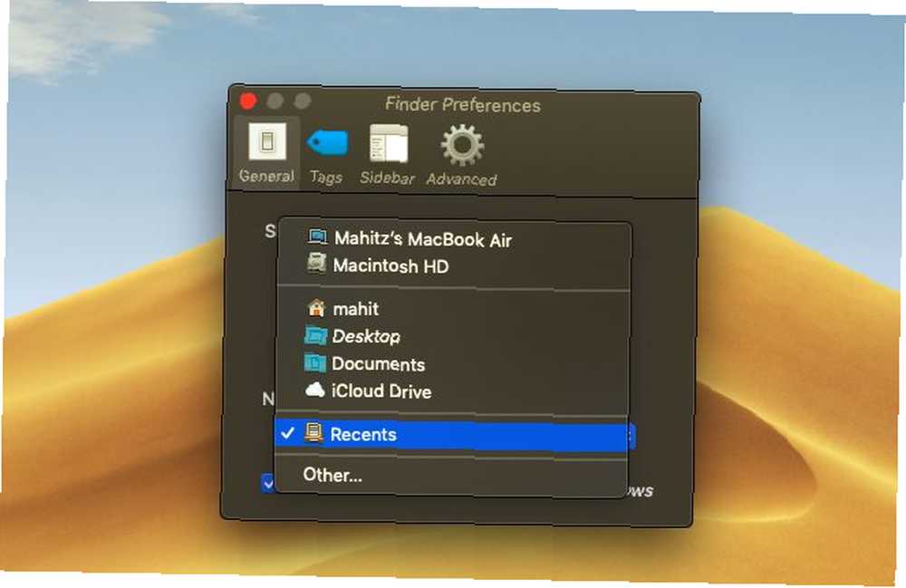Screen dimensions: 906x588
Task: Click the Advanced gear icon
Action: 462,146
